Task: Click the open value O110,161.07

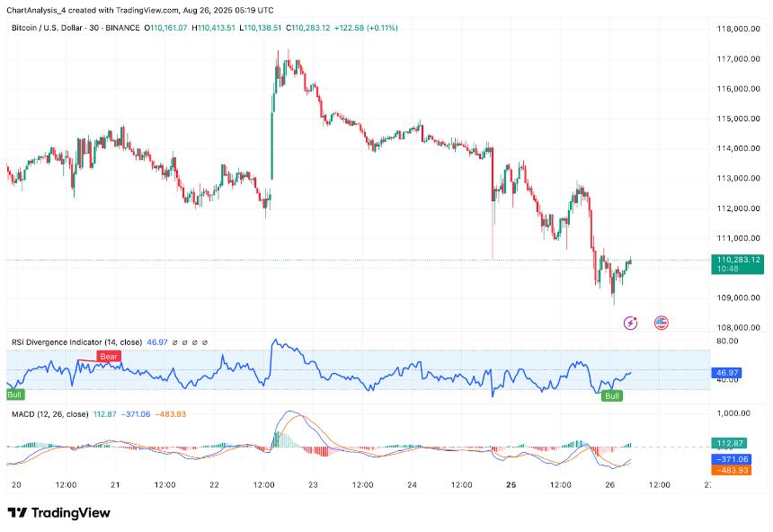Action: pos(165,28)
